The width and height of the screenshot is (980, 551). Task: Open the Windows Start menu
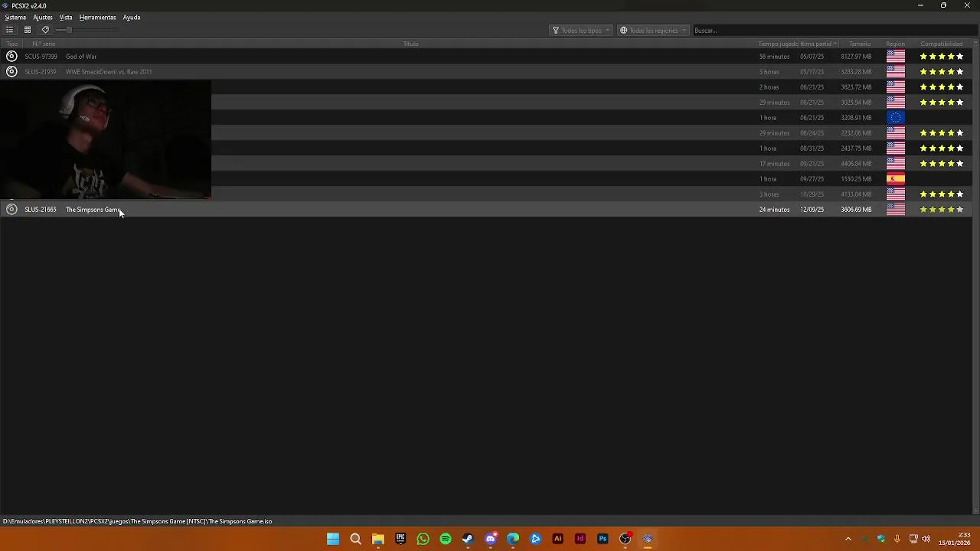click(x=333, y=539)
